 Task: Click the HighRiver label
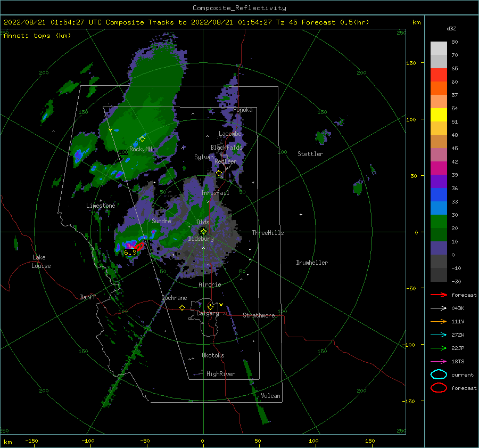(x=221, y=374)
